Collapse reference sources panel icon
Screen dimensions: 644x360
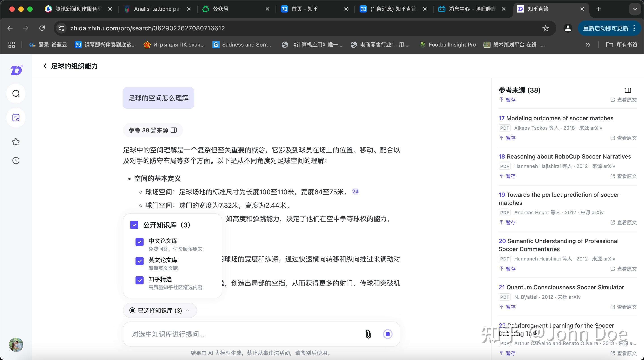[x=628, y=90]
